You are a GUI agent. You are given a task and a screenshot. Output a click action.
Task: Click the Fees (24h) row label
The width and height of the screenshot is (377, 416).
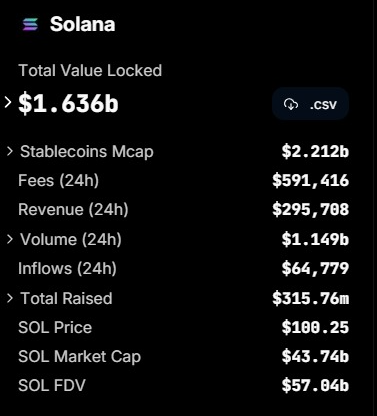[59, 181]
